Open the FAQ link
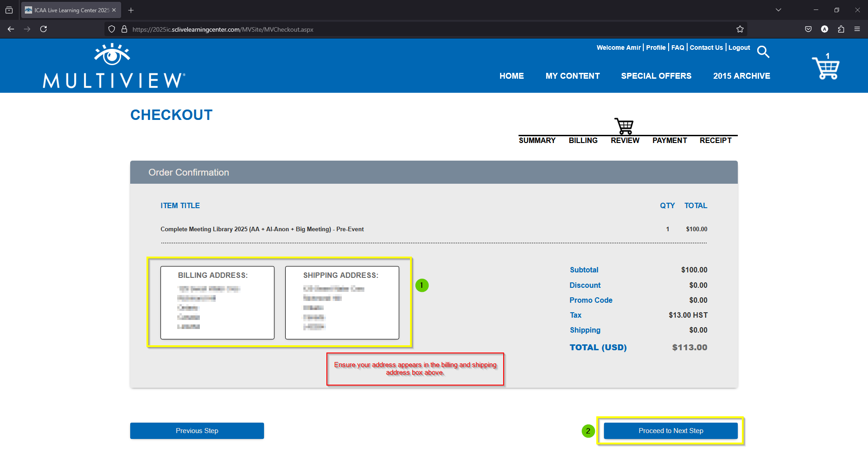Image resolution: width=868 pixels, height=467 pixels. (x=678, y=48)
